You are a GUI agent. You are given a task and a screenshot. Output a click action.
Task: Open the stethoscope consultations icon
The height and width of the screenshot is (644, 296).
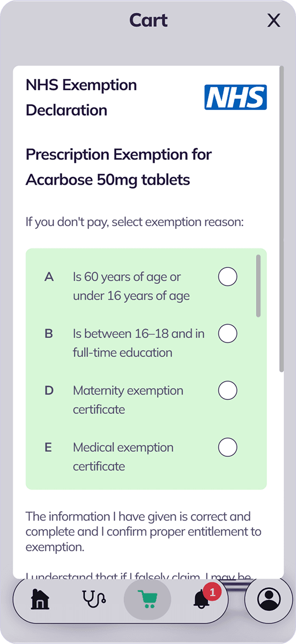94,599
